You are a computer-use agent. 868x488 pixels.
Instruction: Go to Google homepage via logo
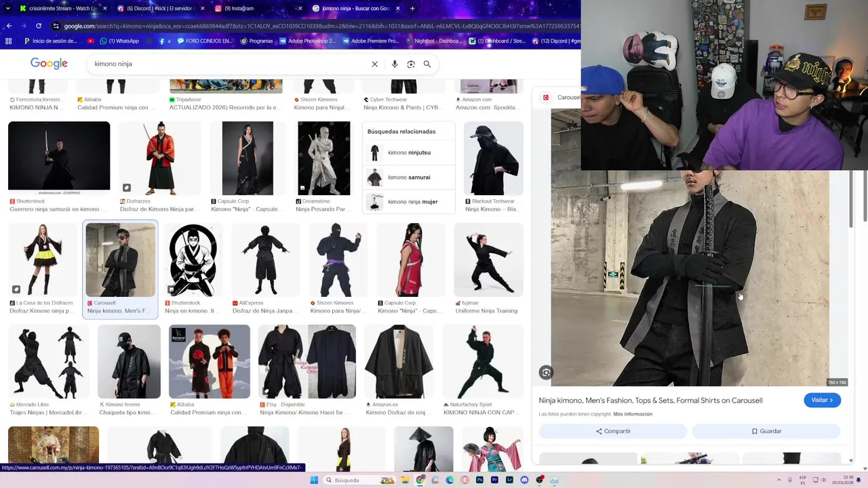pyautogui.click(x=49, y=64)
